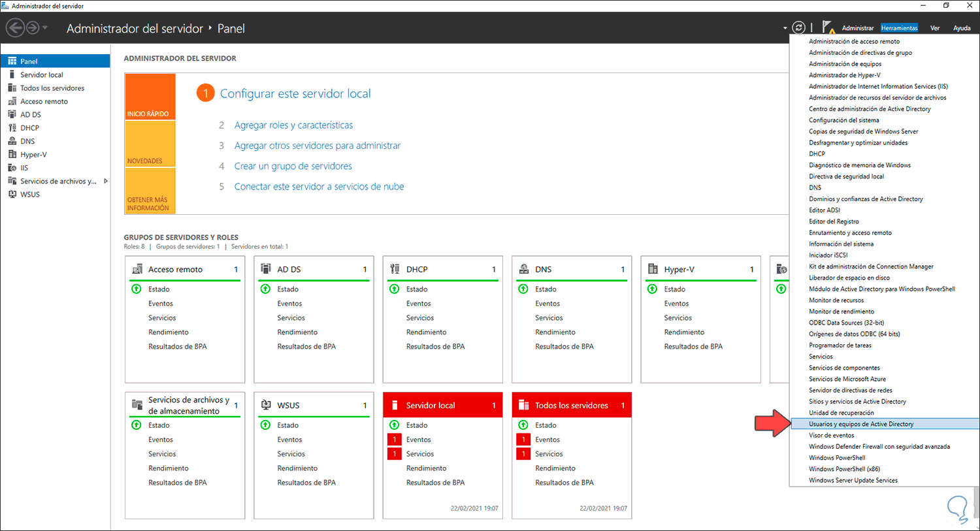
Task: Open the breadcrumb dropdown arrow beside refresh
Action: tap(785, 28)
